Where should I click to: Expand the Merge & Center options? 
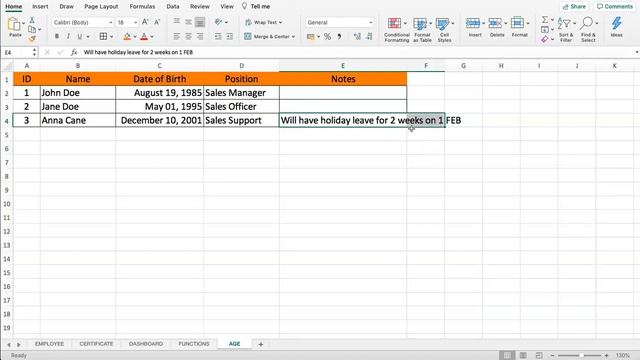click(x=293, y=37)
